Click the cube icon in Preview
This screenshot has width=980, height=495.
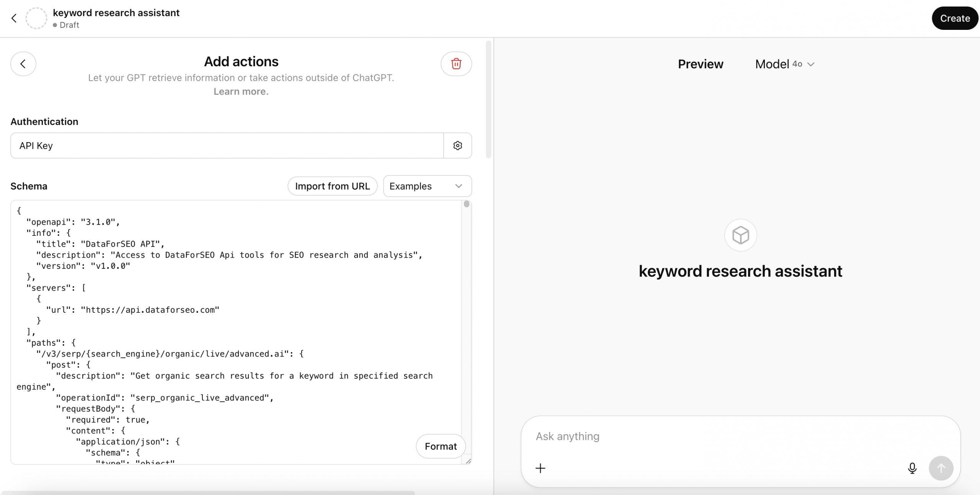[x=740, y=235]
